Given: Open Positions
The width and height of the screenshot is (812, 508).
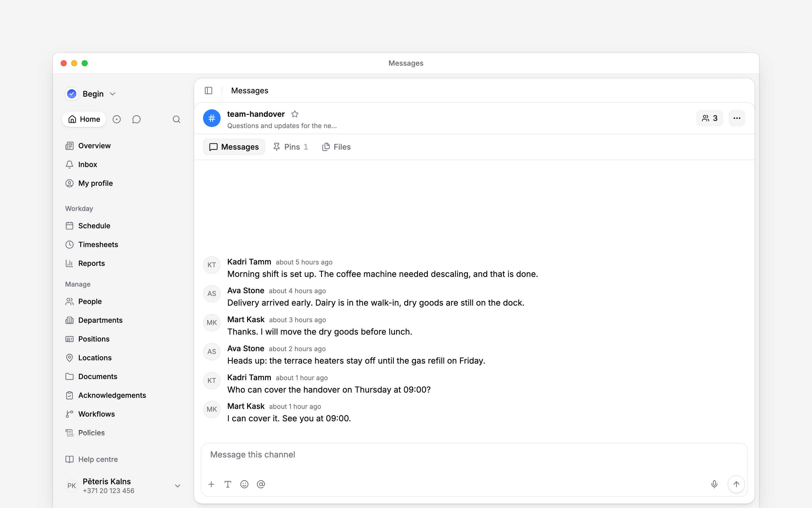Looking at the screenshot, I should (x=124, y=339).
